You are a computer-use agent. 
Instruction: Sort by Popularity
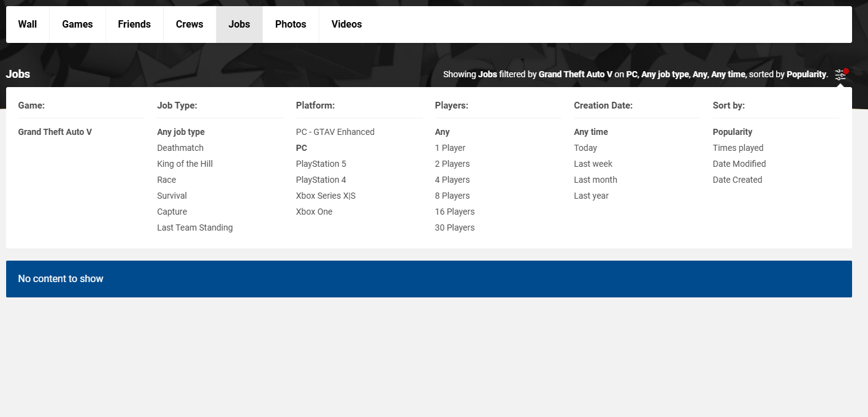click(733, 132)
